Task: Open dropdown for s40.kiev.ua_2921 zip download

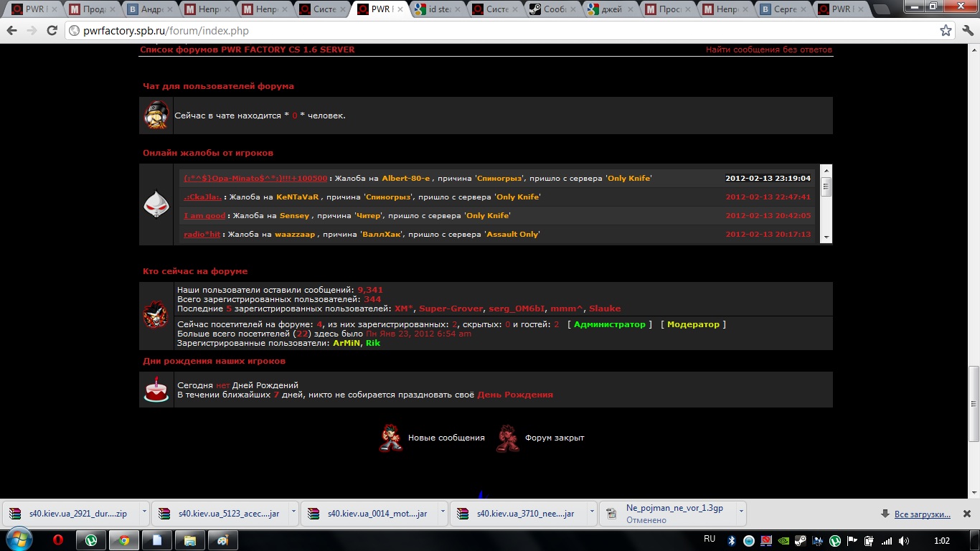Action: [x=144, y=513]
